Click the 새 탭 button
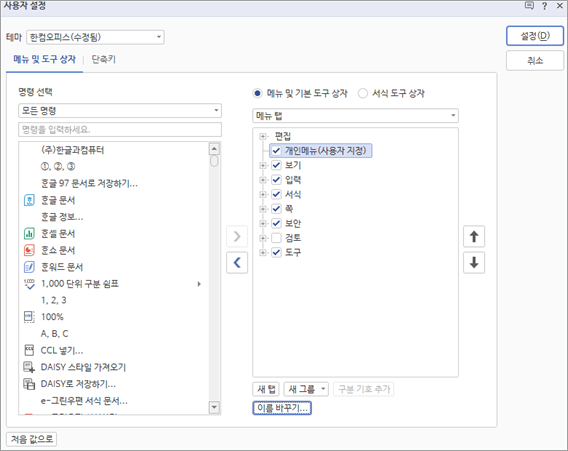 (266, 389)
